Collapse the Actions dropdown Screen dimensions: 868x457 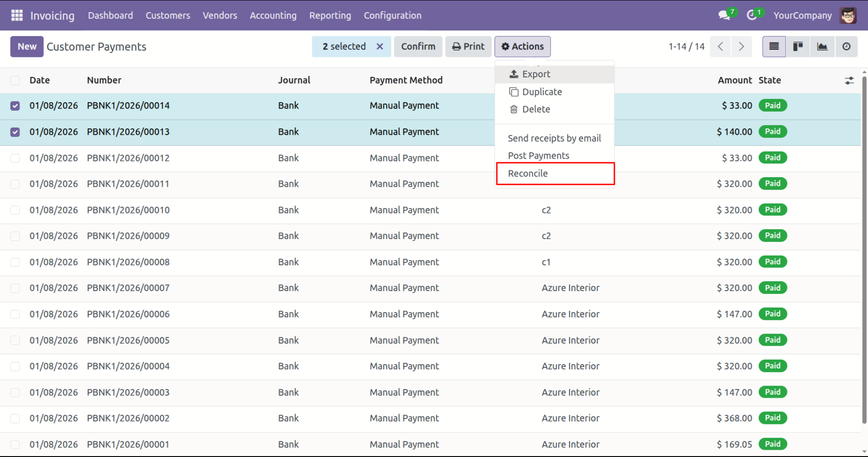click(x=522, y=47)
